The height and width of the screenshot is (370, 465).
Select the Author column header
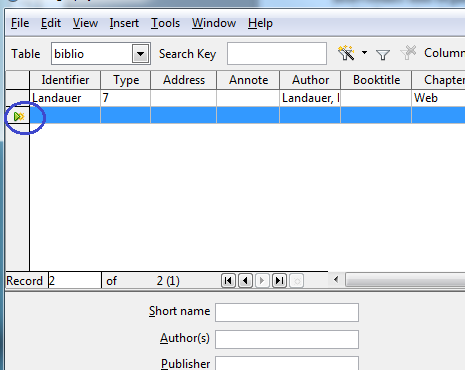tap(310, 80)
